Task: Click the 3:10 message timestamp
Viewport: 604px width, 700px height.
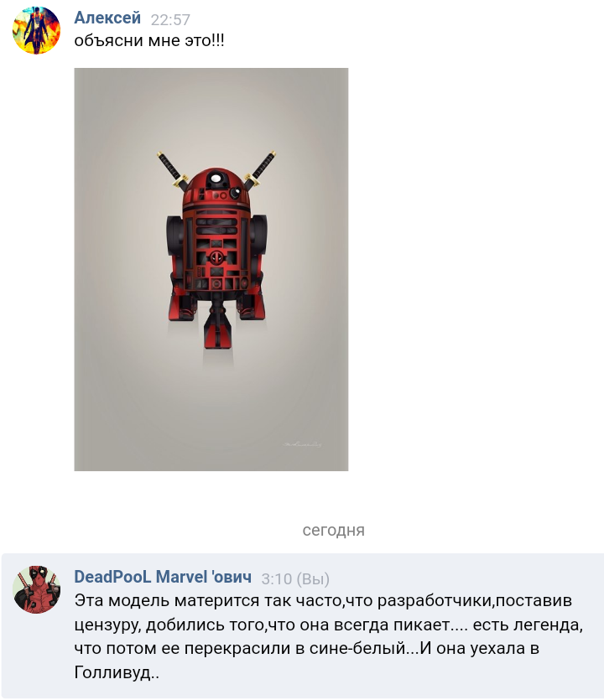Action: pyautogui.click(x=277, y=579)
